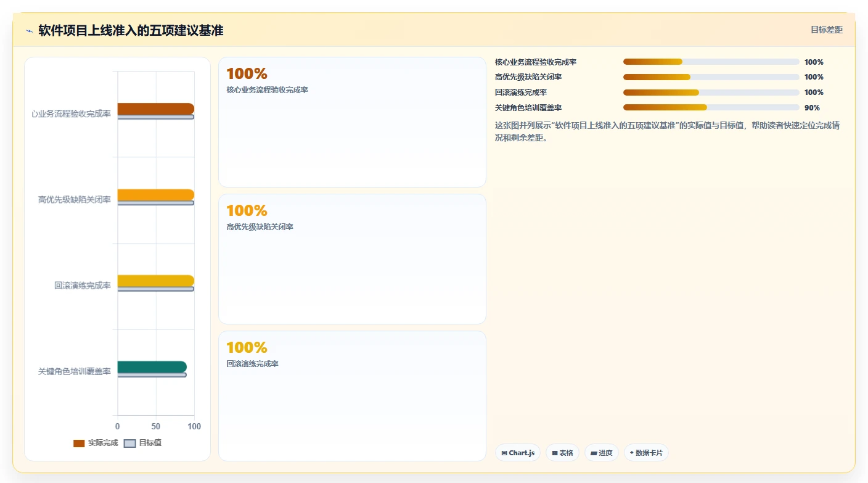Toggle the 目标值 legend swatch

(129, 444)
